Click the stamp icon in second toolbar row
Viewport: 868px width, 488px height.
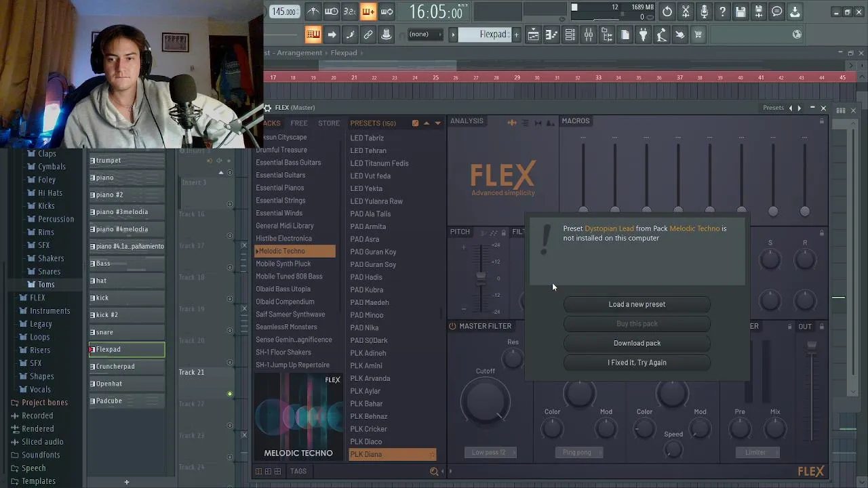pyautogui.click(x=387, y=35)
